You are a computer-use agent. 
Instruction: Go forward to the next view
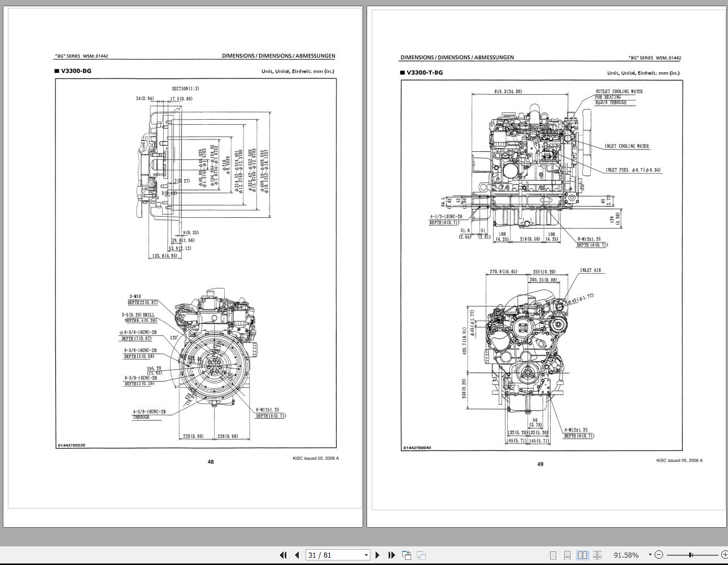(x=422, y=555)
